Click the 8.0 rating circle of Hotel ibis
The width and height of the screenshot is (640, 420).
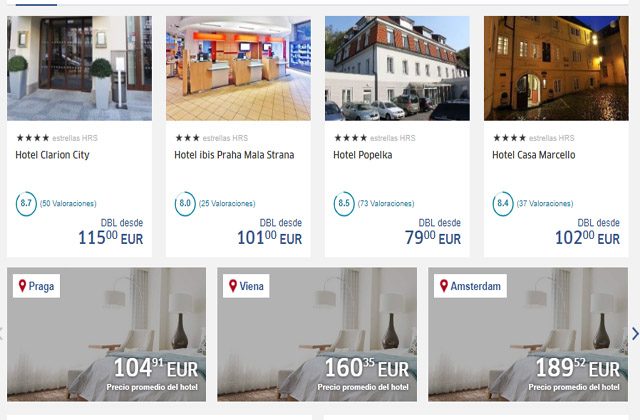[x=185, y=204]
